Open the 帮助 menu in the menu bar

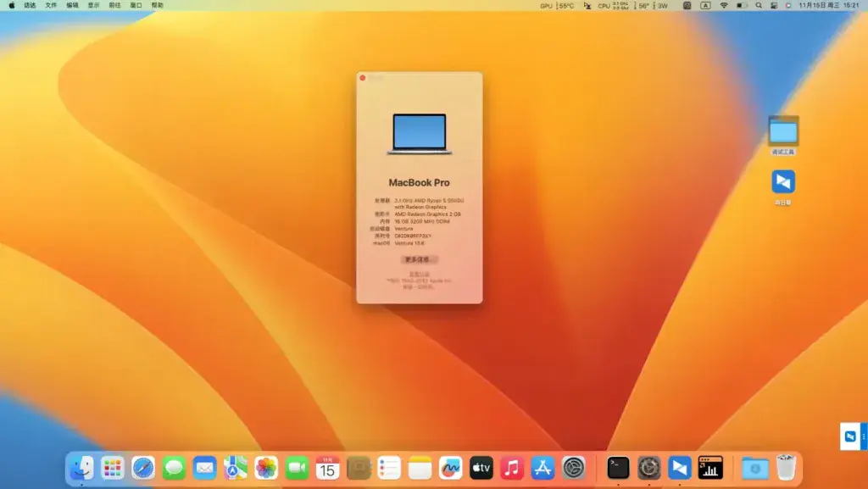pos(157,6)
